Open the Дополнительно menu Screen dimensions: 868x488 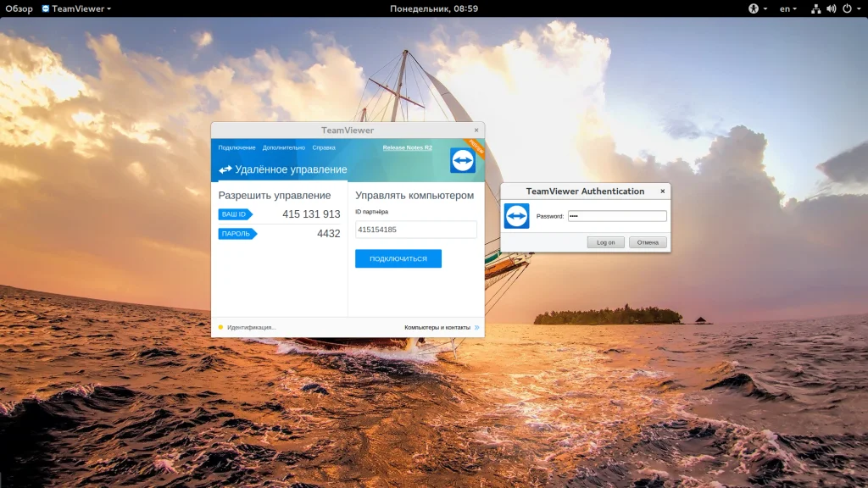[x=283, y=147]
